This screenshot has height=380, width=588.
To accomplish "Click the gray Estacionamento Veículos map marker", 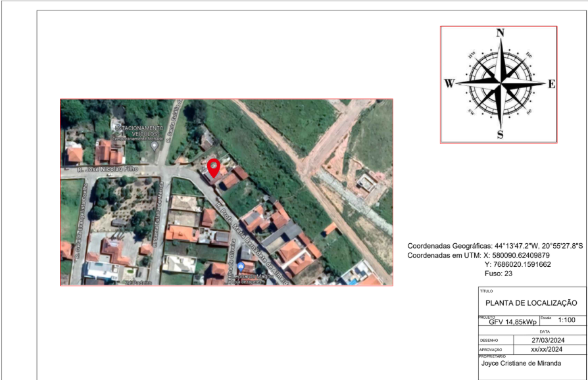I will point(154,145).
